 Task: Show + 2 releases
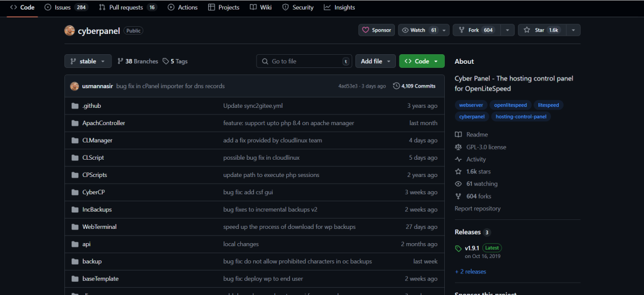coord(470,272)
